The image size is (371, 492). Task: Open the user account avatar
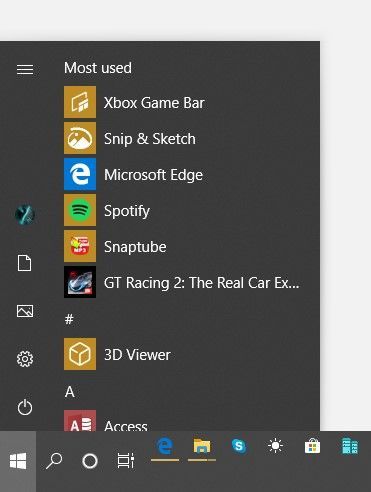tap(25, 214)
